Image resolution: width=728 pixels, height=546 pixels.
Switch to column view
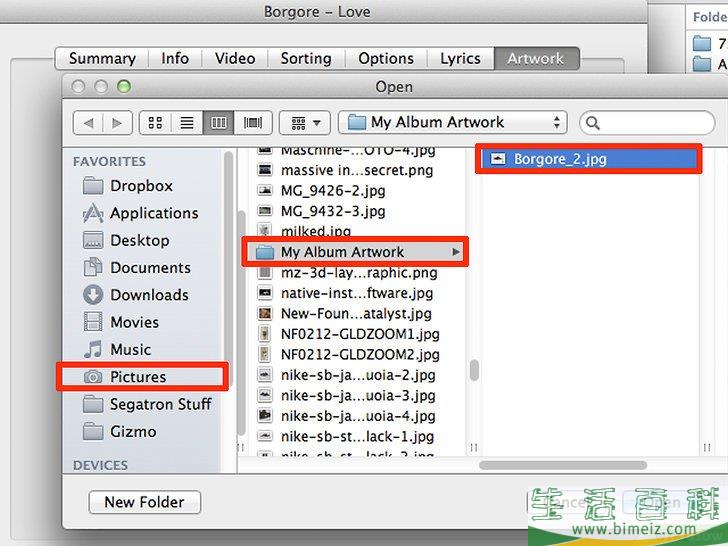[x=219, y=123]
